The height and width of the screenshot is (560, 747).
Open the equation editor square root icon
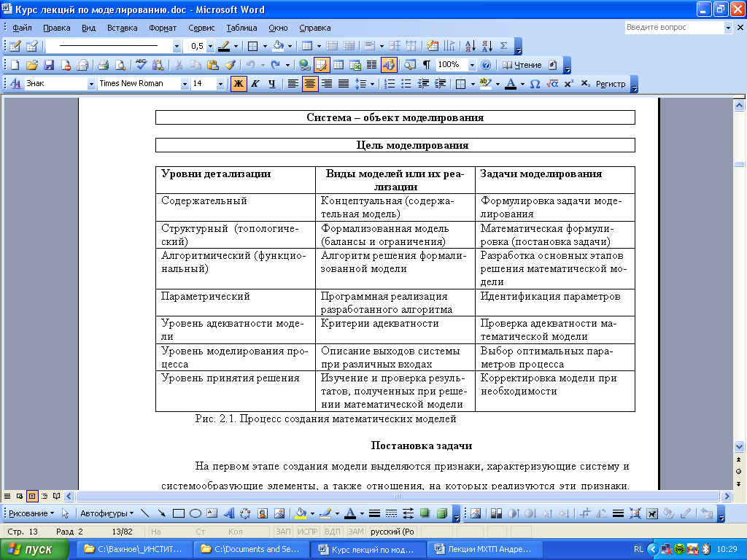pyautogui.click(x=552, y=84)
